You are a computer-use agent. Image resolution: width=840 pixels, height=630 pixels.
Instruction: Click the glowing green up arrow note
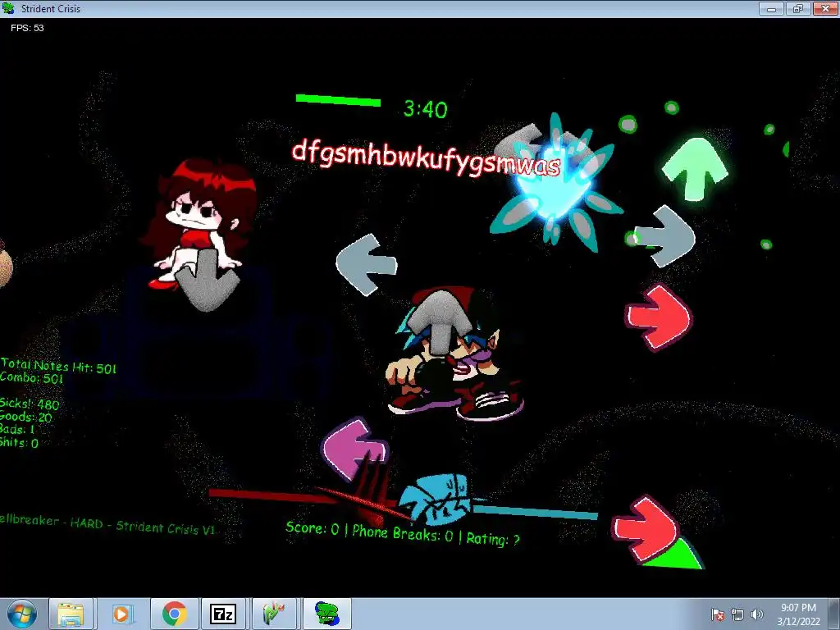pos(696,169)
